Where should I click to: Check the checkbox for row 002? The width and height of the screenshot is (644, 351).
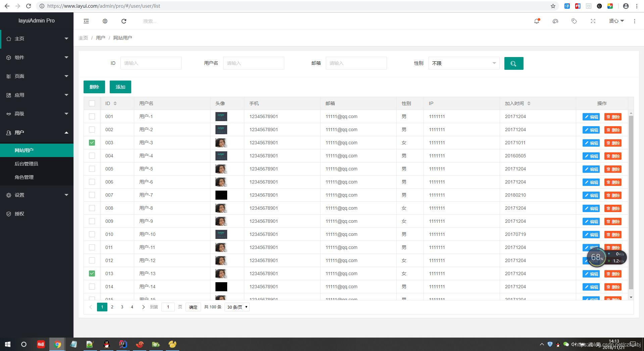[92, 130]
